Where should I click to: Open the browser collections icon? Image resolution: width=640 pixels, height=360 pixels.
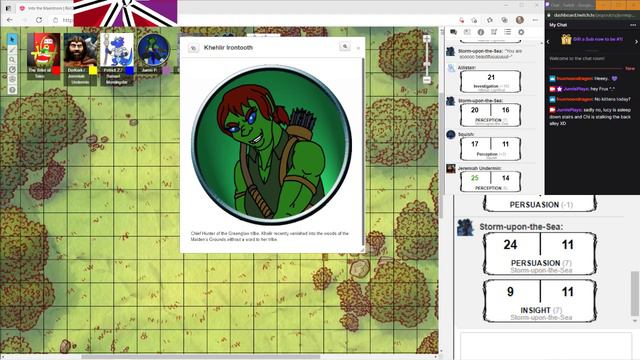coord(505,20)
